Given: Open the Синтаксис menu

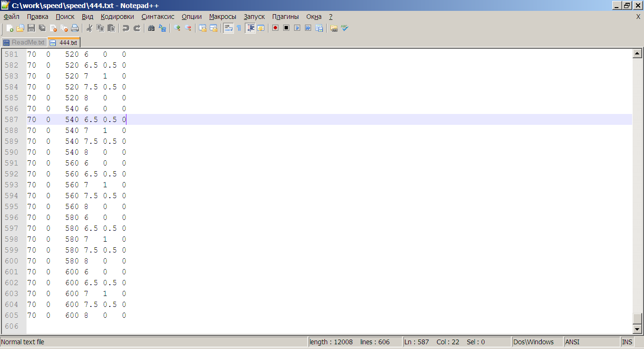Looking at the screenshot, I should tap(158, 17).
